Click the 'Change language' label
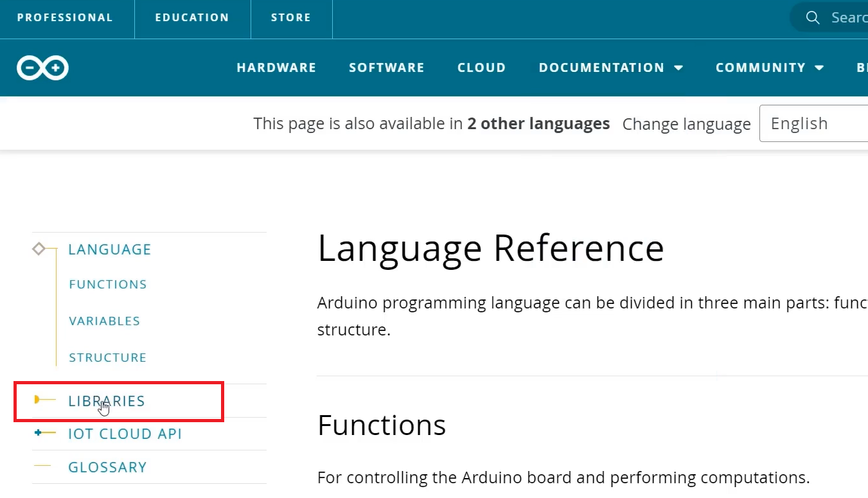868x498 pixels. 687,124
